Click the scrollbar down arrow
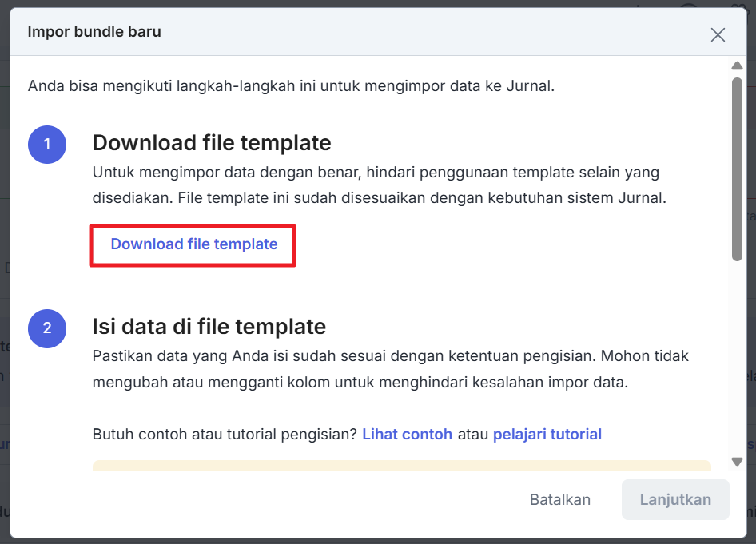 click(x=737, y=461)
